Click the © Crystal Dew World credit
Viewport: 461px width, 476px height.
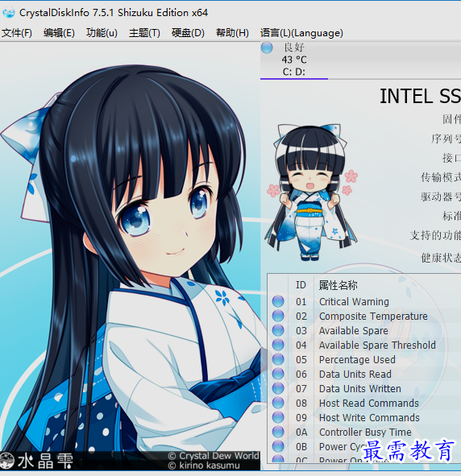pos(214,456)
